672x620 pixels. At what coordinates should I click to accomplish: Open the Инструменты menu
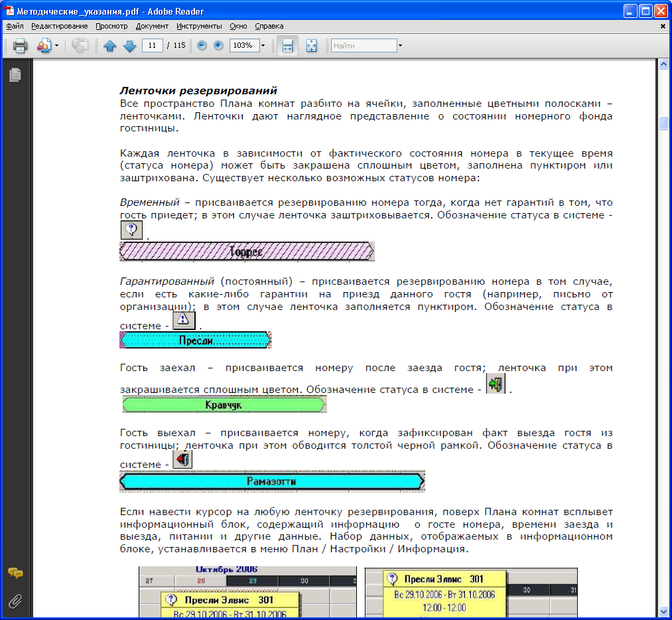click(x=199, y=26)
